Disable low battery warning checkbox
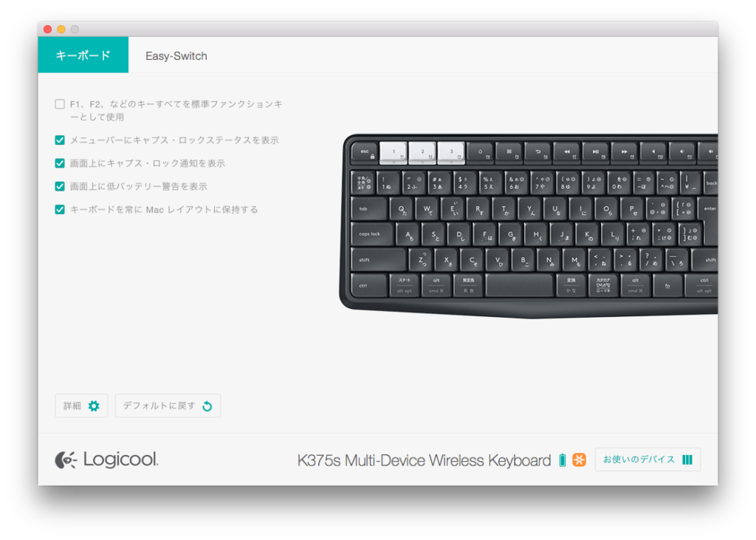The width and height of the screenshot is (756, 540). point(60,186)
